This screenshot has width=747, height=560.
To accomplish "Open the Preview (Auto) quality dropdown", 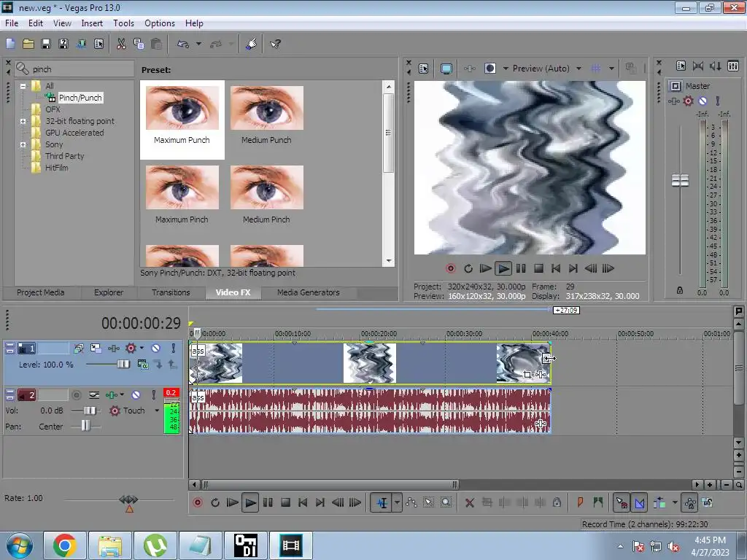I will click(578, 69).
